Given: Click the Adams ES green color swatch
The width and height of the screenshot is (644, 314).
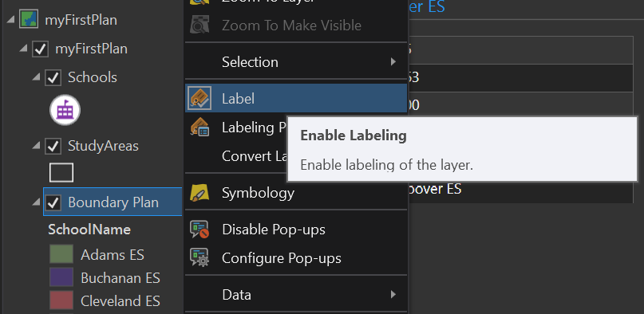Looking at the screenshot, I should click(61, 253).
